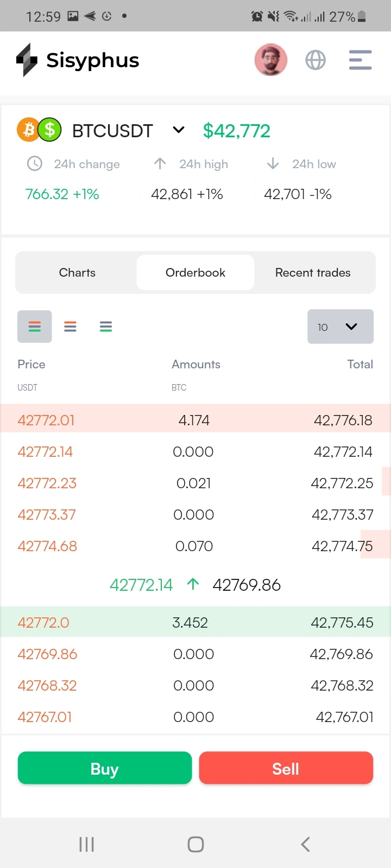Select the 42772.0 buy order row

pyautogui.click(x=195, y=622)
